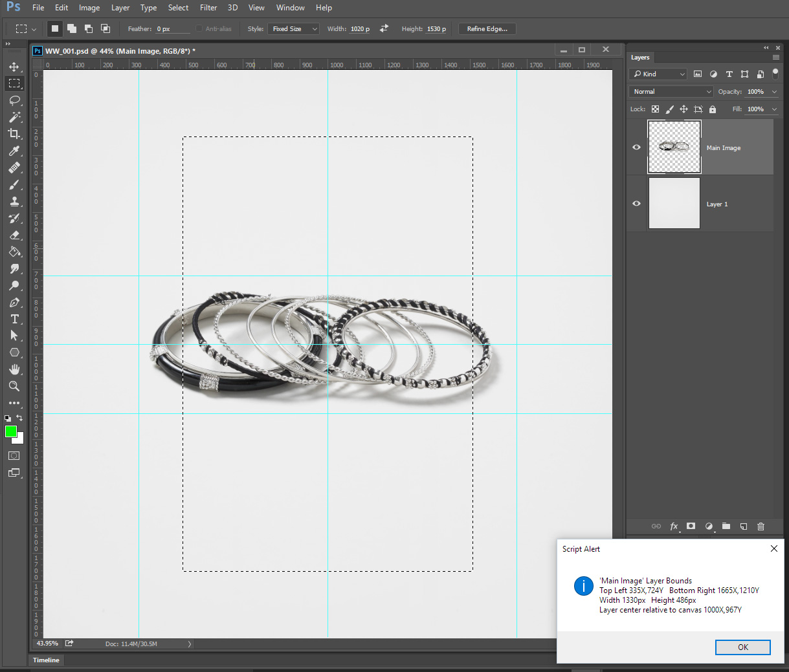Click the Refine Edge button
The width and height of the screenshot is (789, 672).
click(487, 29)
